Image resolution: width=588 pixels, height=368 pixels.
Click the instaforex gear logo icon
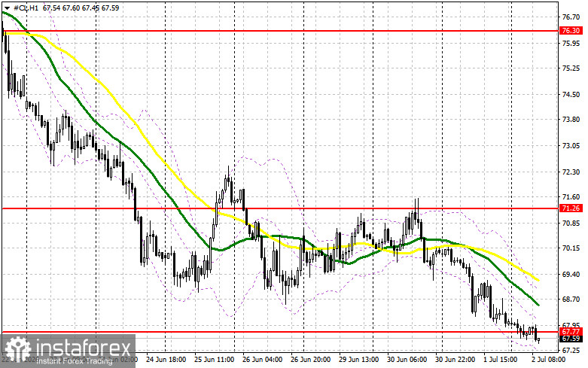tap(18, 349)
